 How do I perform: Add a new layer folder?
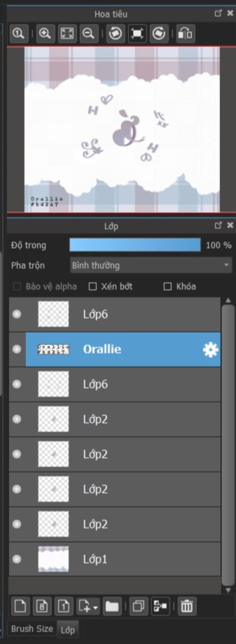[112, 606]
